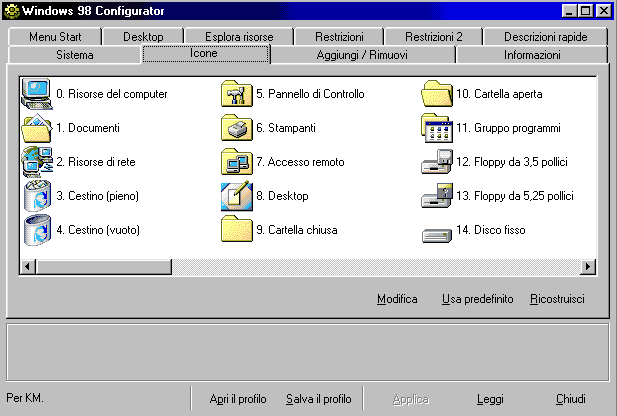Image resolution: width=617 pixels, height=416 pixels.
Task: Click the scrollbar track right of the thumb
Action: (x=376, y=266)
